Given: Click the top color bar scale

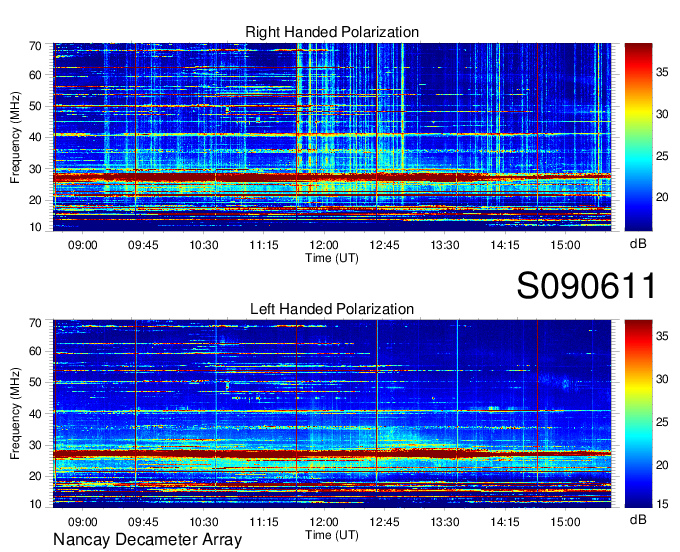Looking at the screenshot, I should pyautogui.click(x=638, y=137).
